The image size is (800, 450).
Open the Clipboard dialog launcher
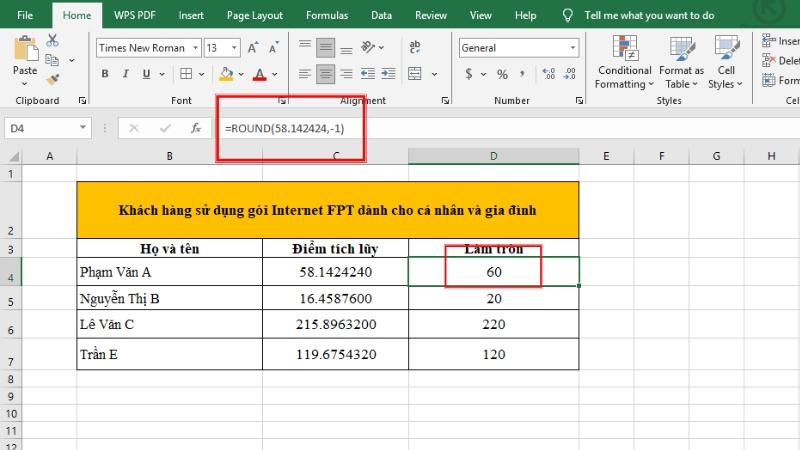82,101
